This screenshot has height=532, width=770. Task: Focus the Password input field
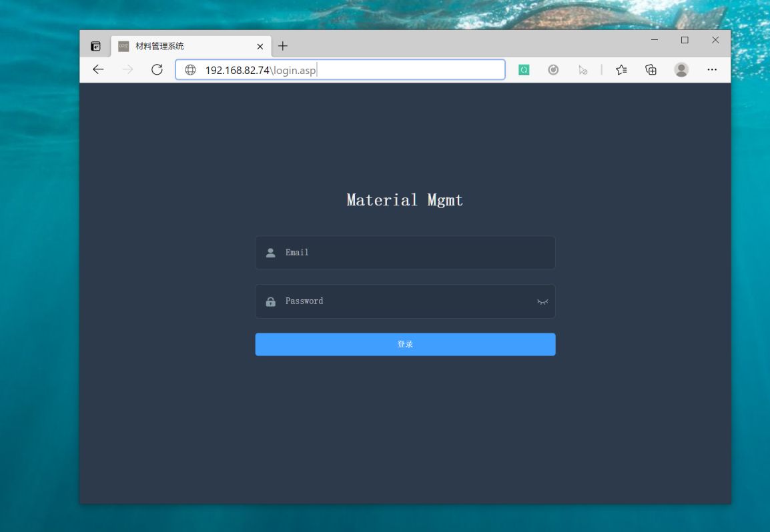pos(405,301)
